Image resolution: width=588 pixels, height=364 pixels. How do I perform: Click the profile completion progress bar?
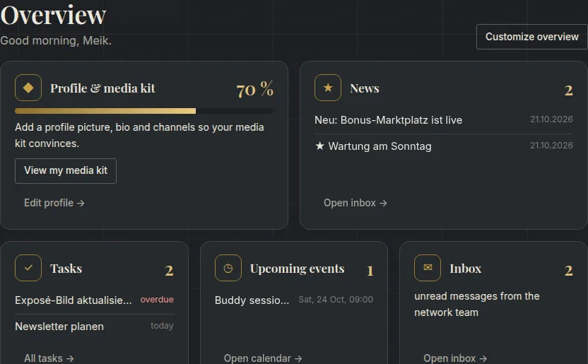144,111
